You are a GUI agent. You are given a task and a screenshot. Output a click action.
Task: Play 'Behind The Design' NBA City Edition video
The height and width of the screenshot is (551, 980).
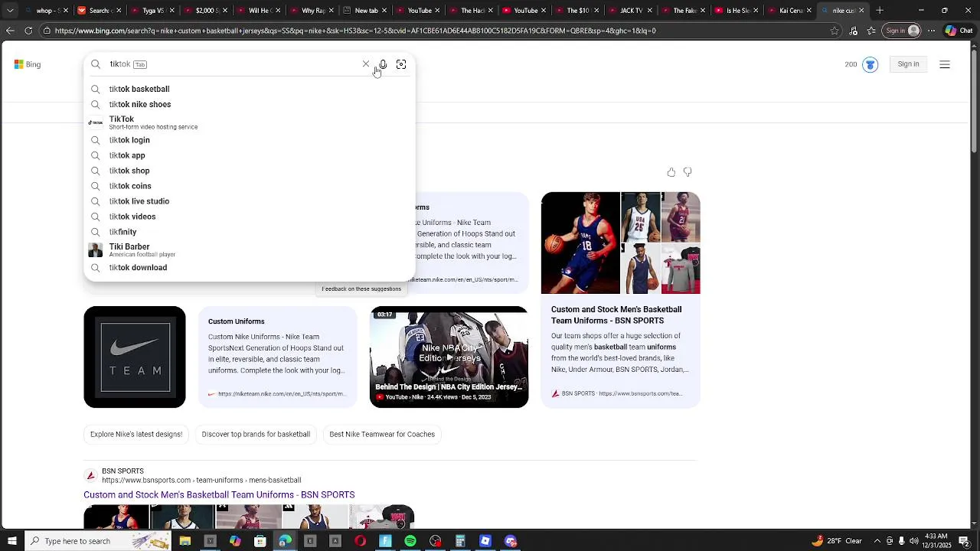pyautogui.click(x=449, y=357)
